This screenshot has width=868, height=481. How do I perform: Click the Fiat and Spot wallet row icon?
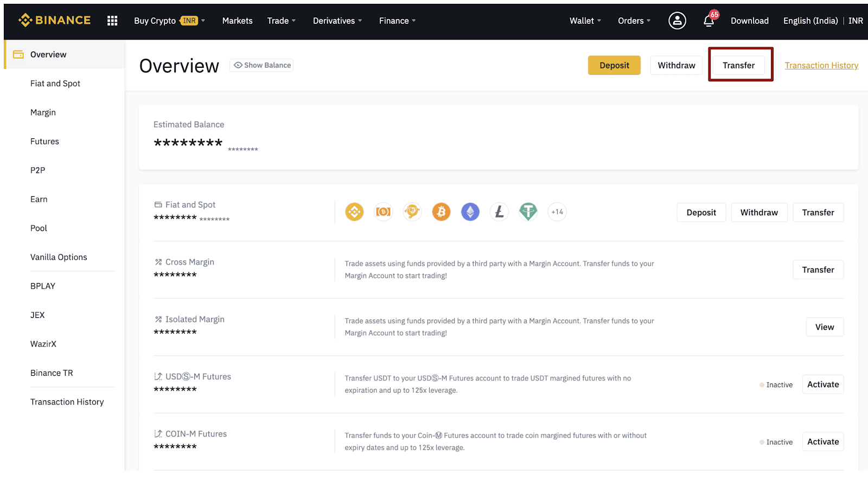click(x=158, y=205)
